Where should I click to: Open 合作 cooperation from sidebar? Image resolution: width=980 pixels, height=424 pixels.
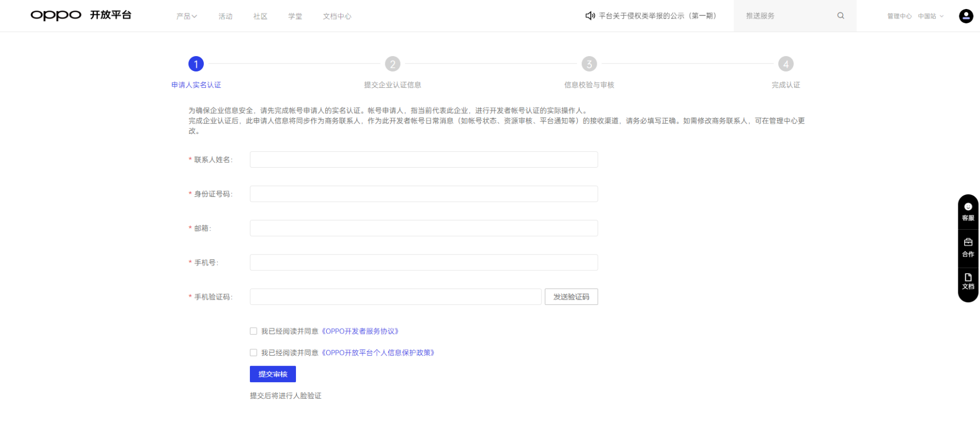click(968, 247)
